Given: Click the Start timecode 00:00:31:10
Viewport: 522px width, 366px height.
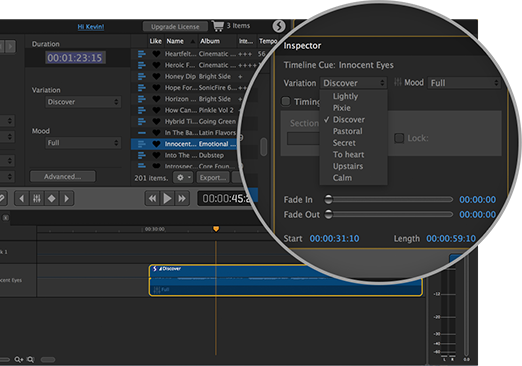Looking at the screenshot, I should point(334,239).
